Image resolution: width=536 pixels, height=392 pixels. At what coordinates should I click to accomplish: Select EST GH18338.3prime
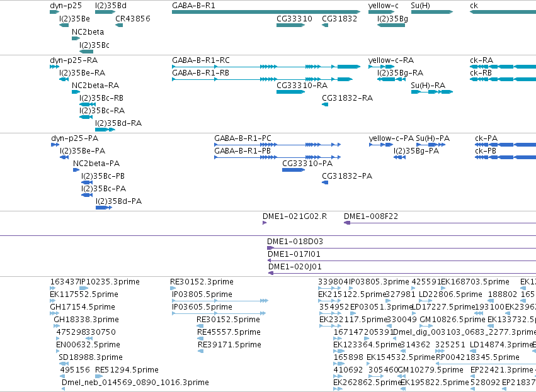[57, 326]
